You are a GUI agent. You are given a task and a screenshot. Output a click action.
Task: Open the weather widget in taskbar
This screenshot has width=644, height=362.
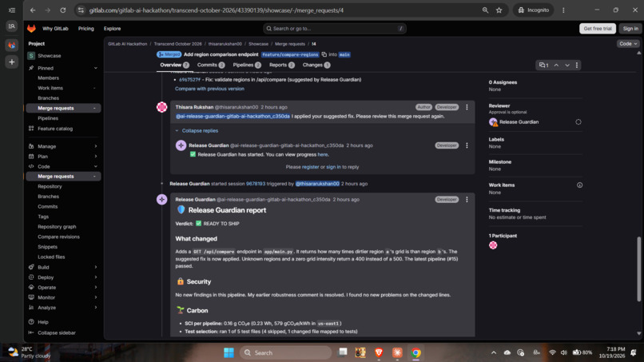click(29, 352)
